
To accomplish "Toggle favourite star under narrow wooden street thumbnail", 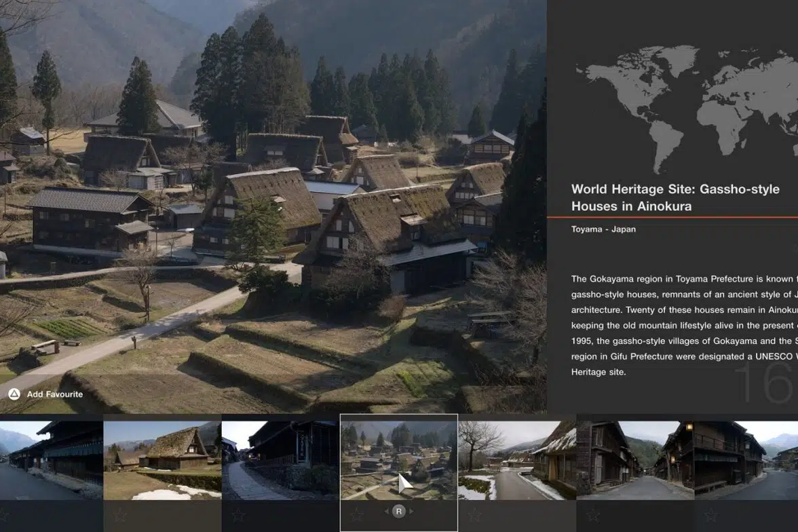I will [x=592, y=516].
